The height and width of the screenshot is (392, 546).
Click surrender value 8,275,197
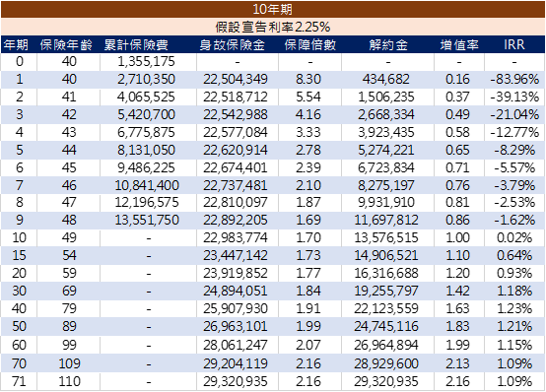tap(386, 185)
